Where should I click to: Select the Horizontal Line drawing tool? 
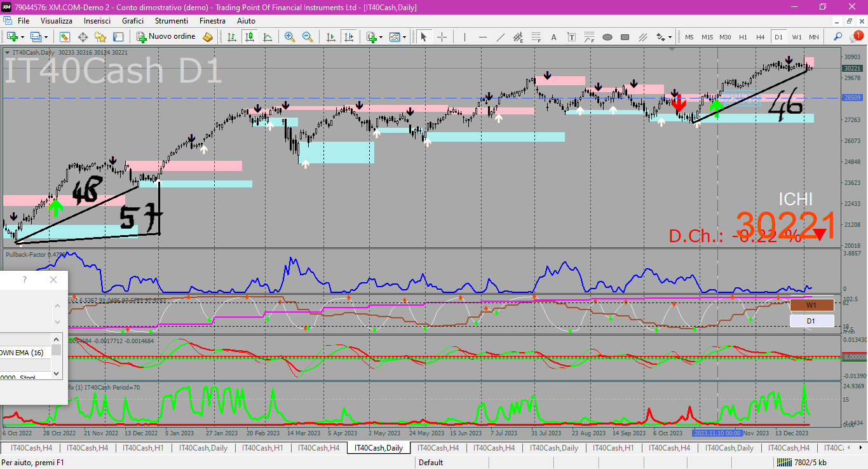tap(483, 37)
